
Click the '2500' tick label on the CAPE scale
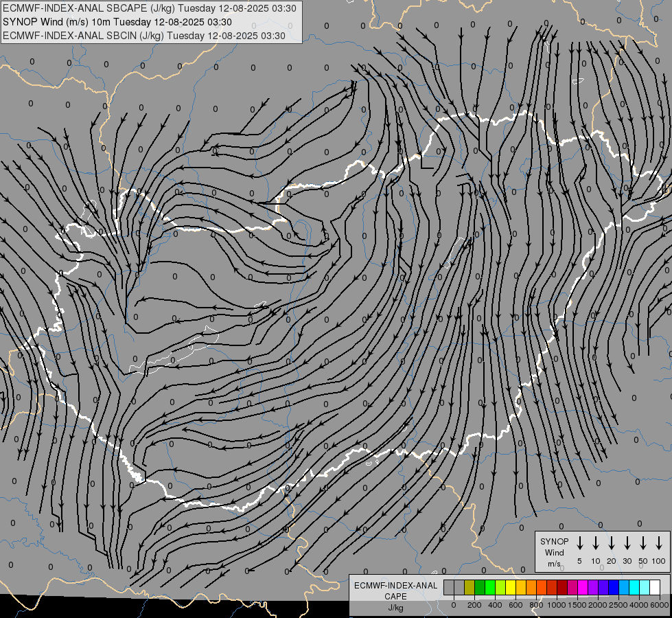[x=618, y=605]
